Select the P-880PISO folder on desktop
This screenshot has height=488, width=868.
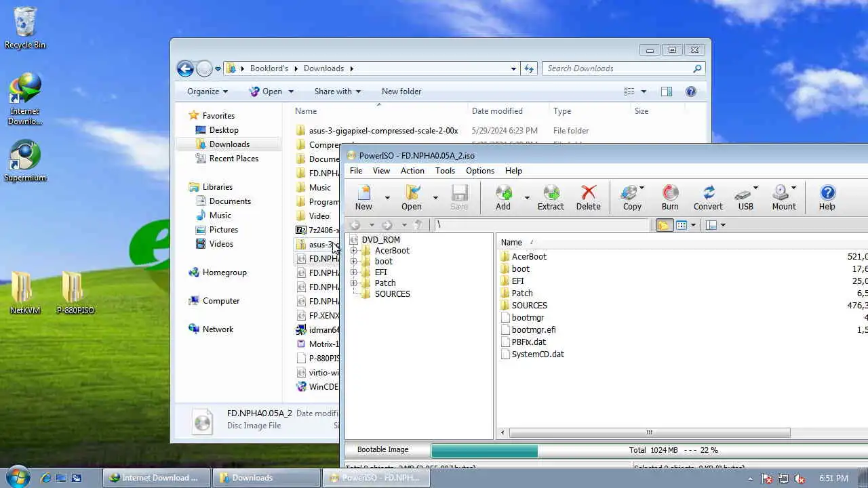[75, 293]
